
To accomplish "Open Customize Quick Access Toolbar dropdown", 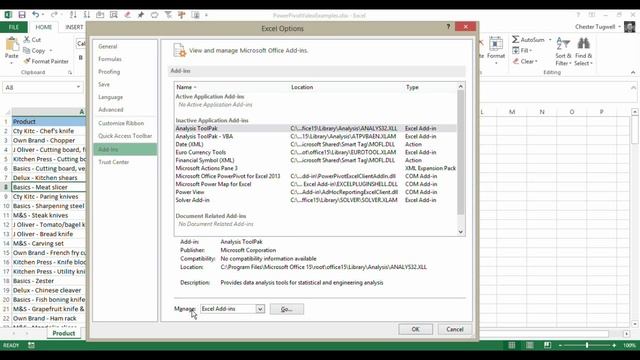I will point(206,15).
